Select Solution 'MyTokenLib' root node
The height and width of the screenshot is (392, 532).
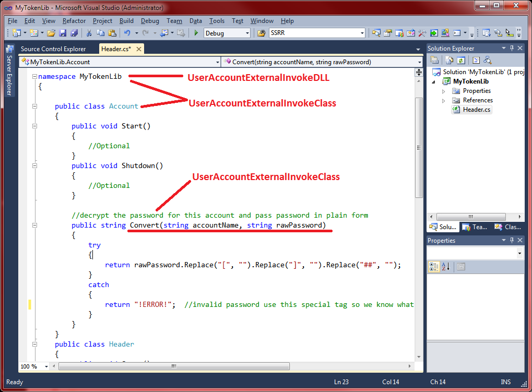click(x=478, y=72)
